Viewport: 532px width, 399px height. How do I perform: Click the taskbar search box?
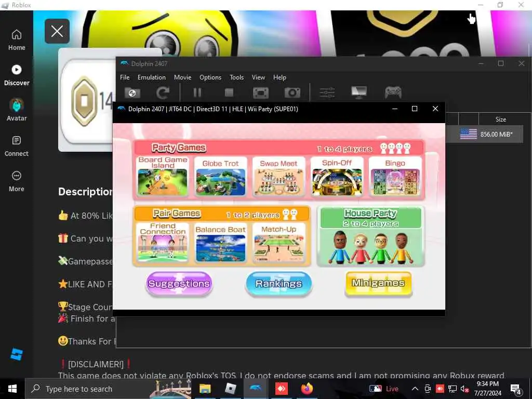(x=108, y=389)
